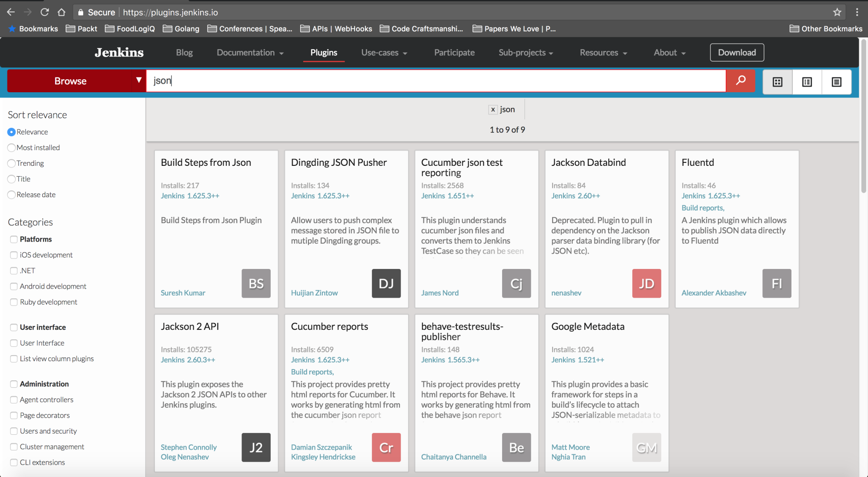This screenshot has height=477, width=868.
Task: Select Release date sort option
Action: (11, 195)
